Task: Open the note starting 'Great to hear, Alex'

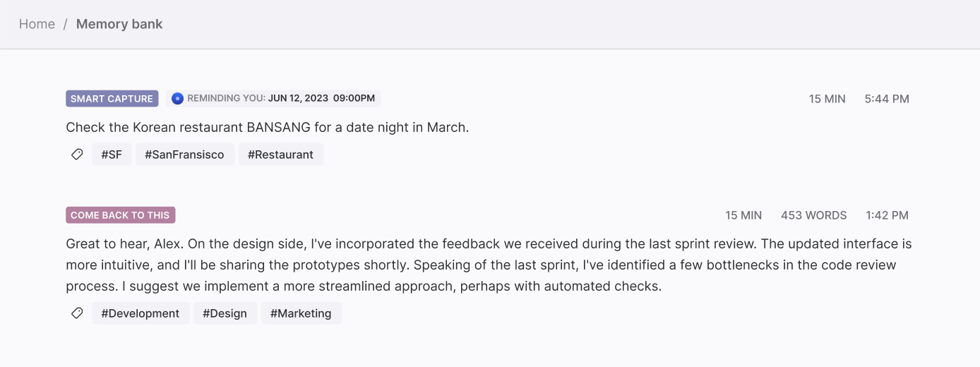Action: [489, 265]
